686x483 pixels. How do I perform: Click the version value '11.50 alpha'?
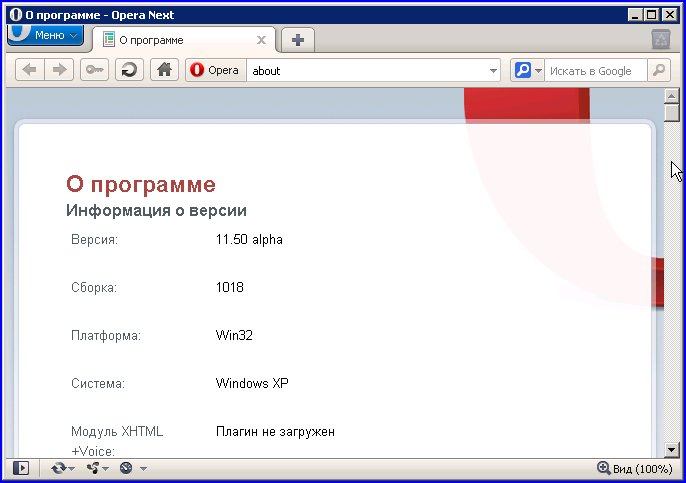tap(249, 239)
